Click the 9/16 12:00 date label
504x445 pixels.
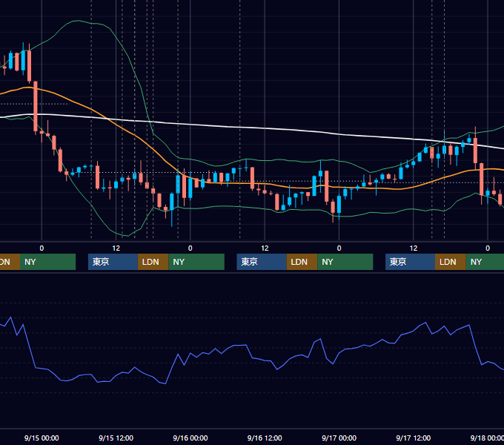[265, 438]
